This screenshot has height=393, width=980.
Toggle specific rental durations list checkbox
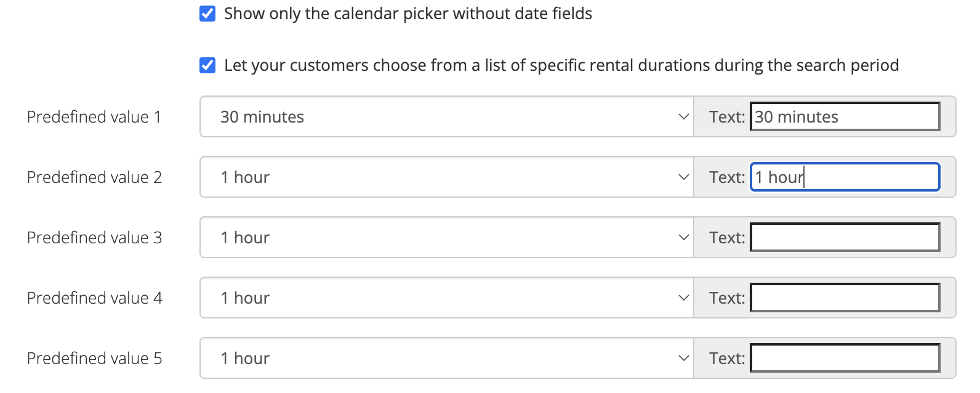pos(207,65)
